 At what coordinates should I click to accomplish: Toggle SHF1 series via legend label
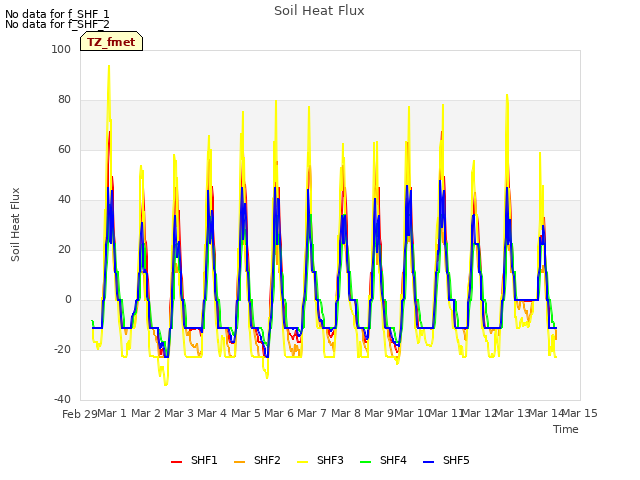pyautogui.click(x=204, y=460)
